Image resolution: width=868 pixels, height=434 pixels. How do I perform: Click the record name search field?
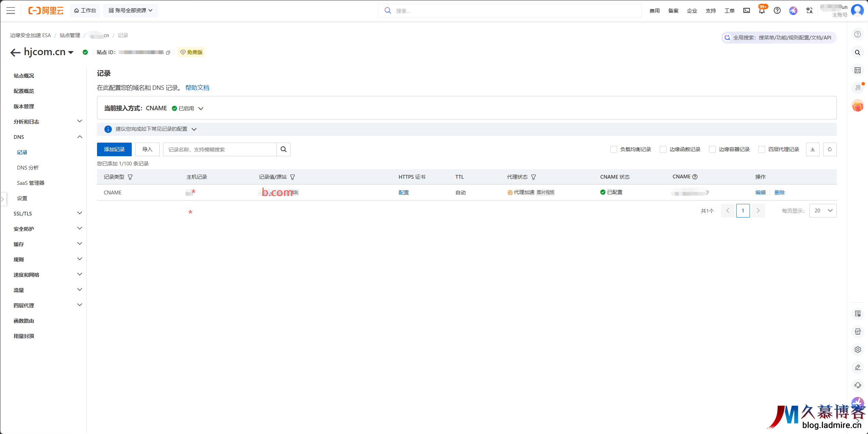click(x=220, y=149)
